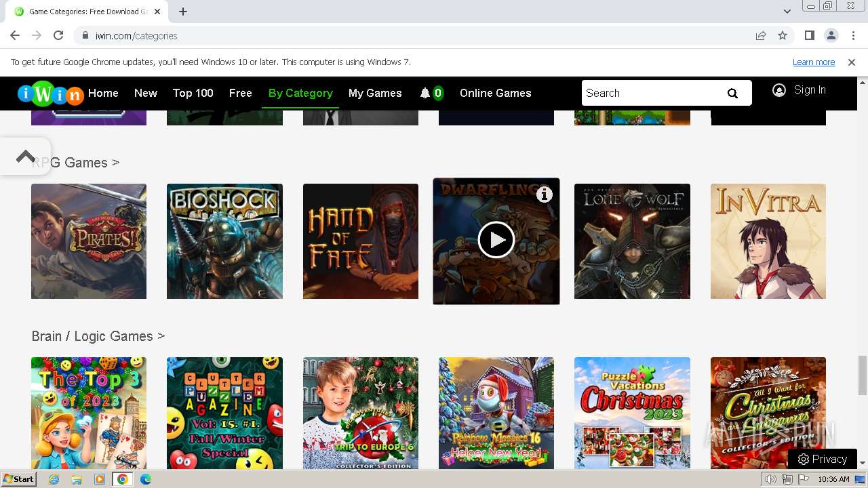This screenshot has height=488, width=868.
Task: Toggle the browser side panel icon
Action: tap(809, 36)
